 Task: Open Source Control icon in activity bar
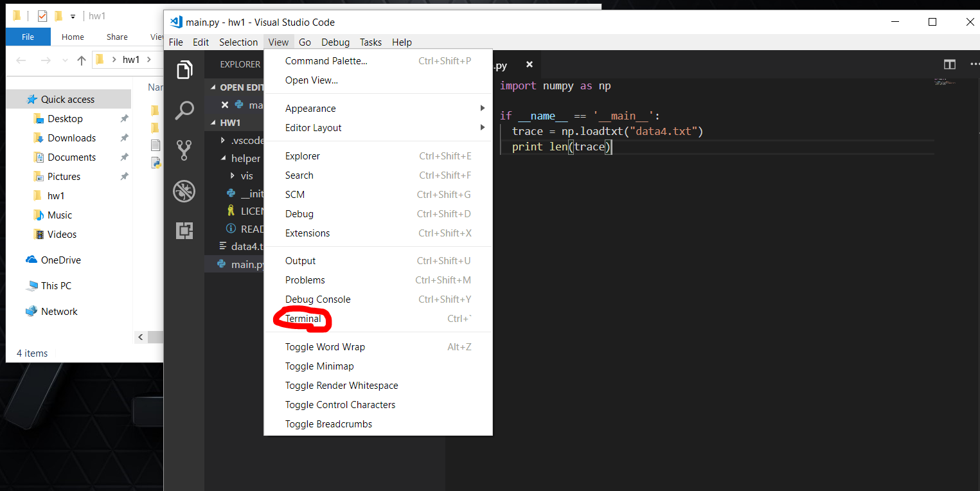point(184,150)
